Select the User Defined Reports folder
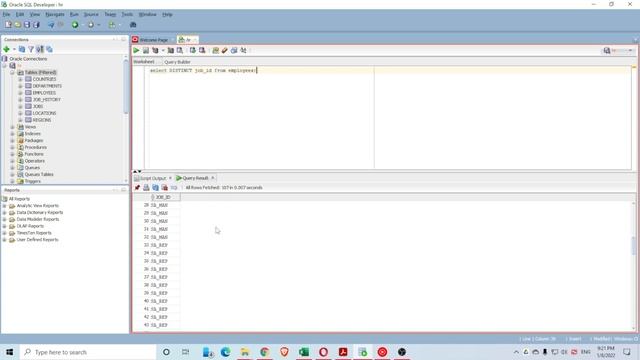 click(37, 240)
